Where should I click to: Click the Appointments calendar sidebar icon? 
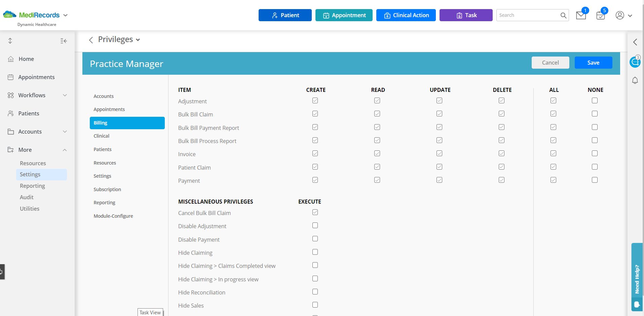[x=11, y=77]
